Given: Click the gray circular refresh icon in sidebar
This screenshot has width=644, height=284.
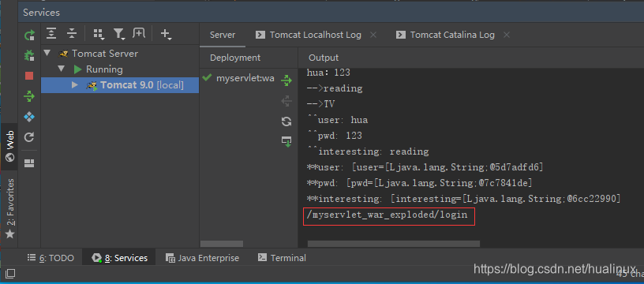Looking at the screenshot, I should pyautogui.click(x=29, y=137).
